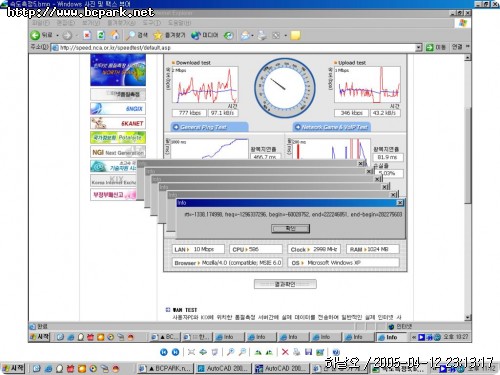This screenshot has height=375, width=500.
Task: Open the Favorites star button
Action: [x=169, y=35]
